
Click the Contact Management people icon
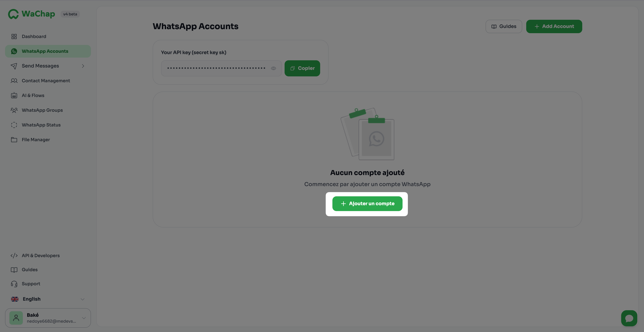(14, 81)
